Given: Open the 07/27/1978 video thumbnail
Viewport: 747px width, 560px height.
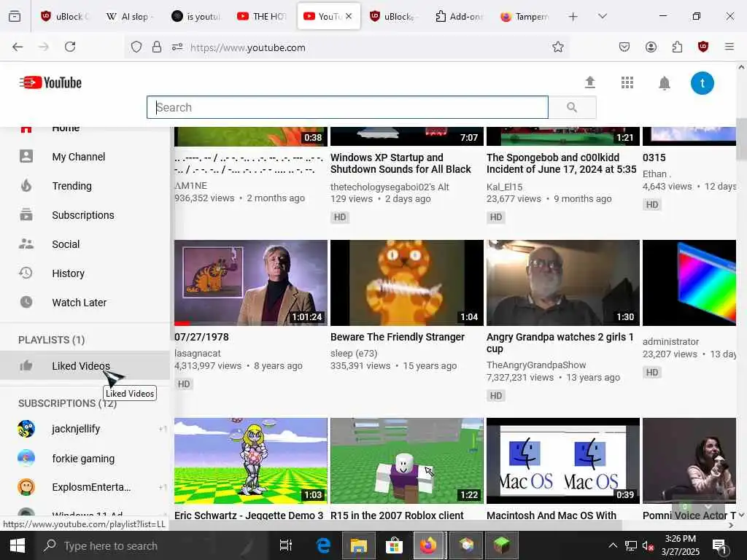Looking at the screenshot, I should [251, 283].
